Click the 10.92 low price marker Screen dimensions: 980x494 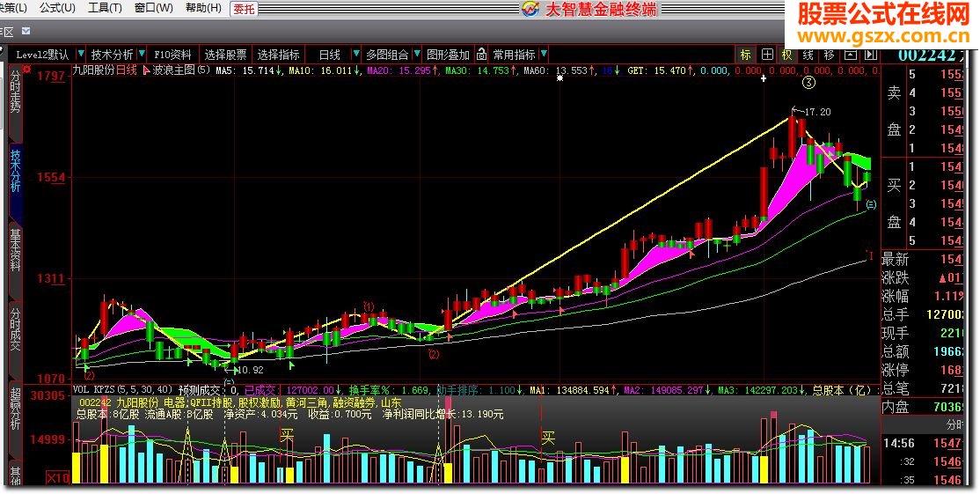(x=250, y=370)
